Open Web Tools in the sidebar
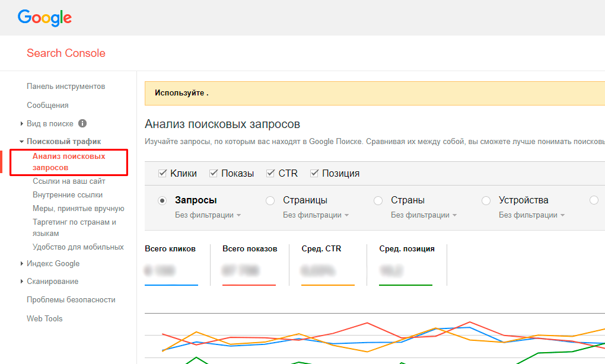The width and height of the screenshot is (605, 364). click(44, 318)
